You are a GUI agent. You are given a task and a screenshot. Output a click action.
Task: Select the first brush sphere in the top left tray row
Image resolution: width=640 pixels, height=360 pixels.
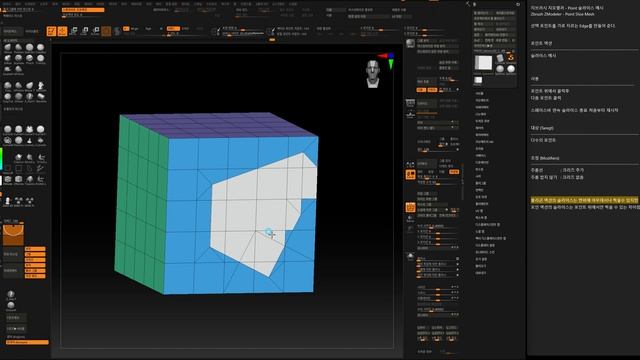[x=8, y=48]
